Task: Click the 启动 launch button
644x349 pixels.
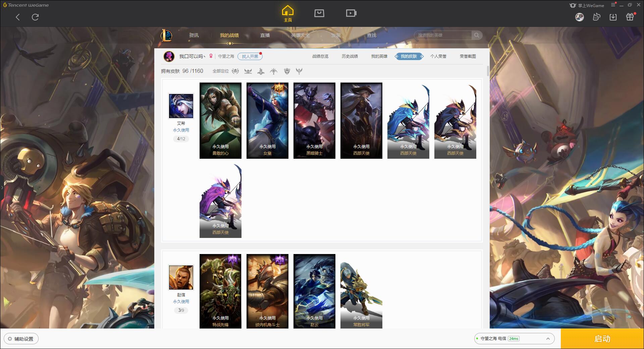Action: click(602, 339)
